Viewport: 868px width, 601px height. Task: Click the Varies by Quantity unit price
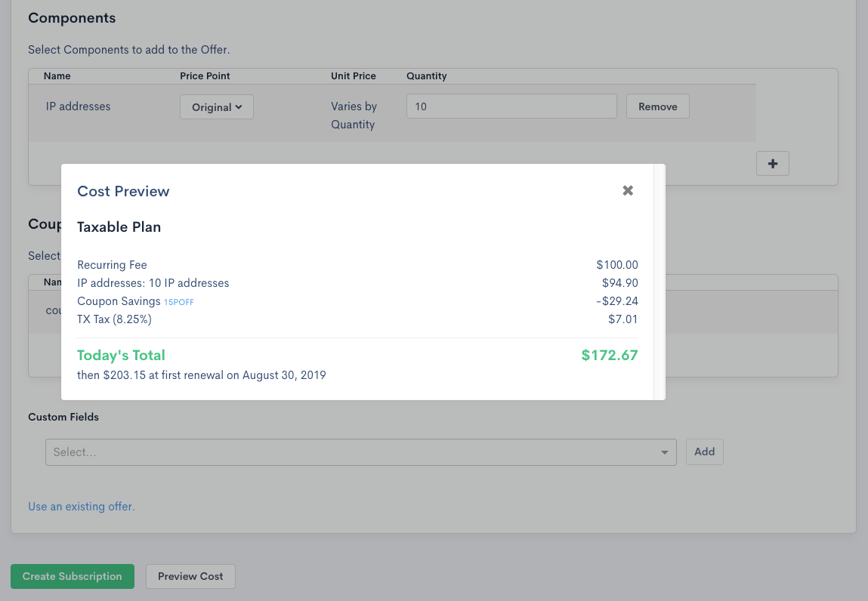[x=354, y=115]
